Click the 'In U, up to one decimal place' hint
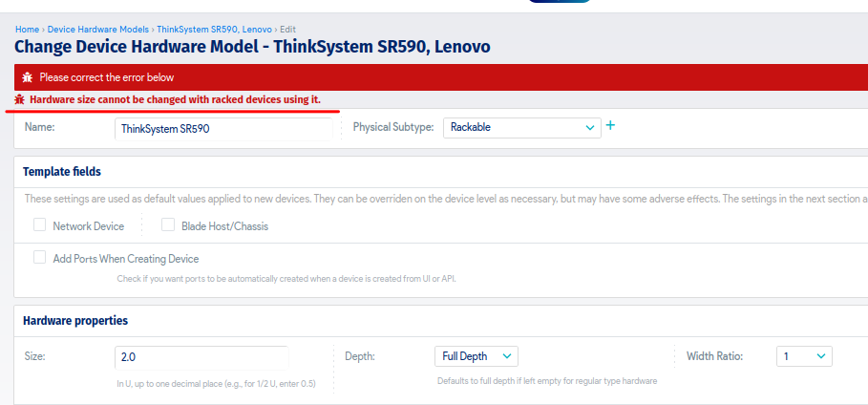The image size is (868, 405). (x=217, y=383)
